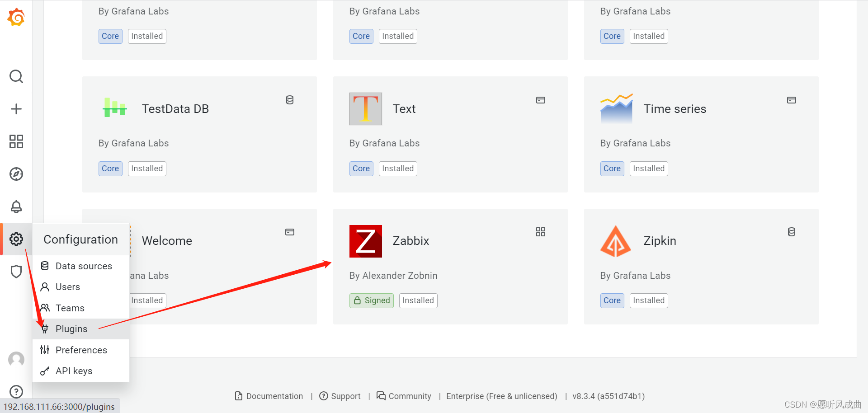Open the Grafana home logo
868x413 pixels.
[16, 17]
